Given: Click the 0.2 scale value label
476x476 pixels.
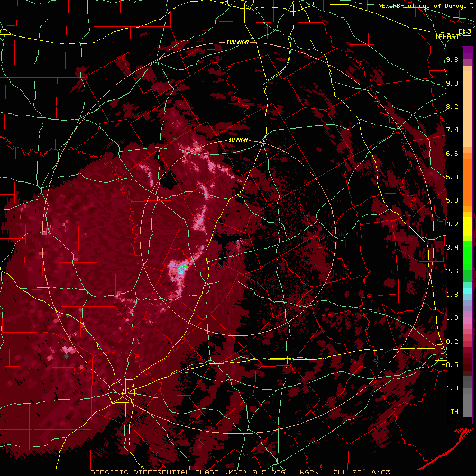Looking at the screenshot, I should (x=452, y=342).
